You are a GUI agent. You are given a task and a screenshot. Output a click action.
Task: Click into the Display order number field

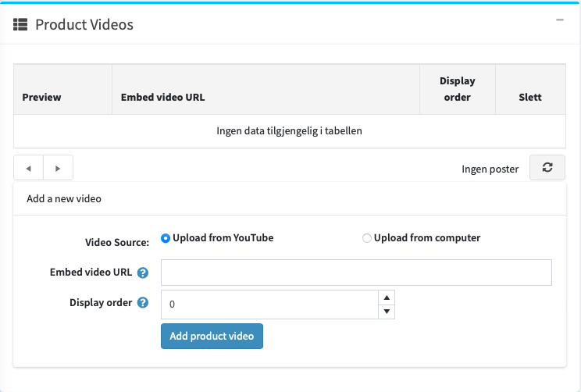269,305
